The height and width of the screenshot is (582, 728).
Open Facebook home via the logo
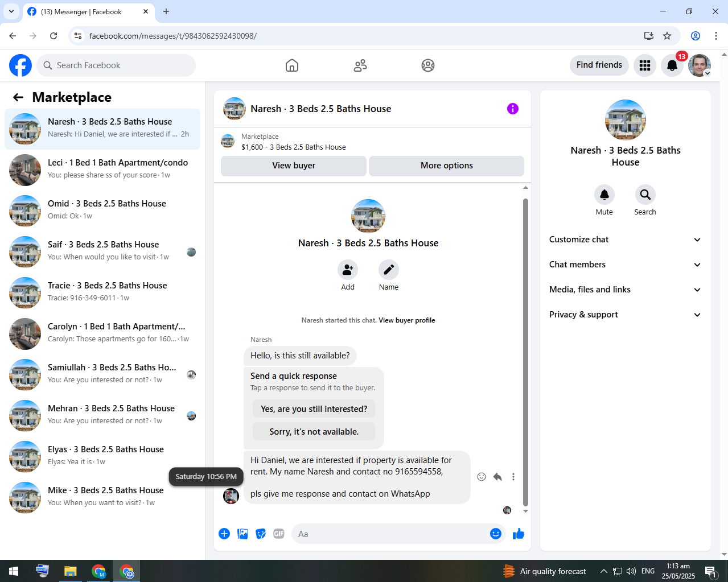(x=20, y=65)
